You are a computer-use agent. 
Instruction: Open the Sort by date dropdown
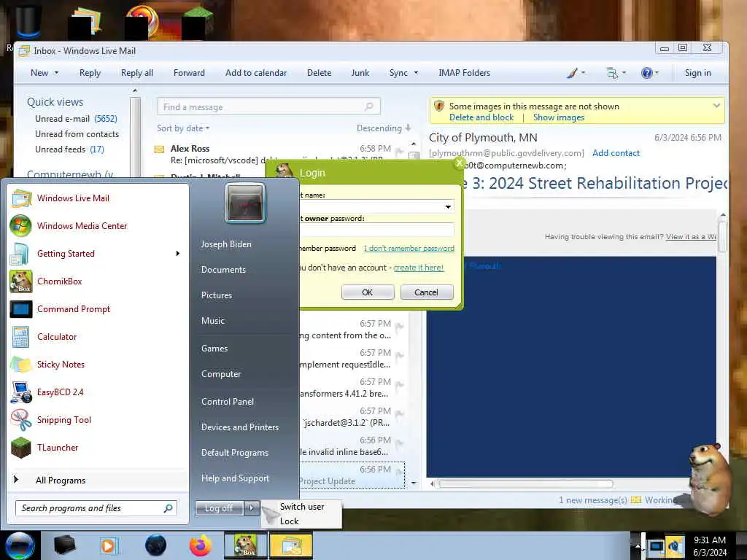tap(183, 128)
